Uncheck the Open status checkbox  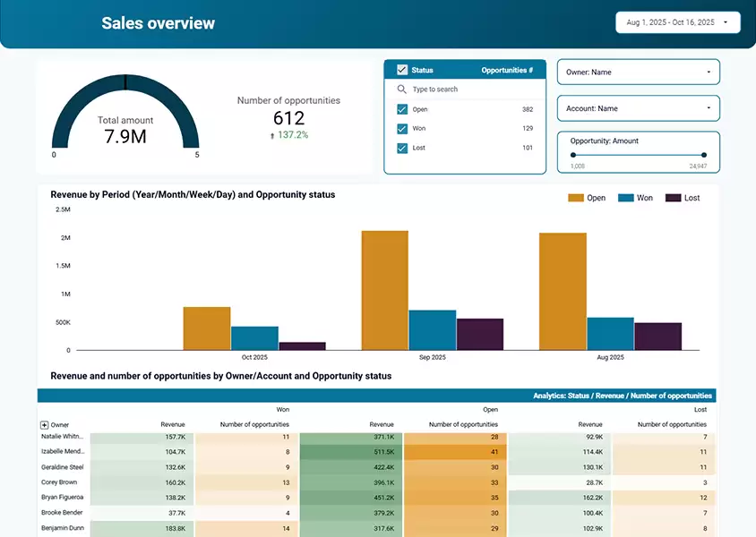pyautogui.click(x=402, y=109)
